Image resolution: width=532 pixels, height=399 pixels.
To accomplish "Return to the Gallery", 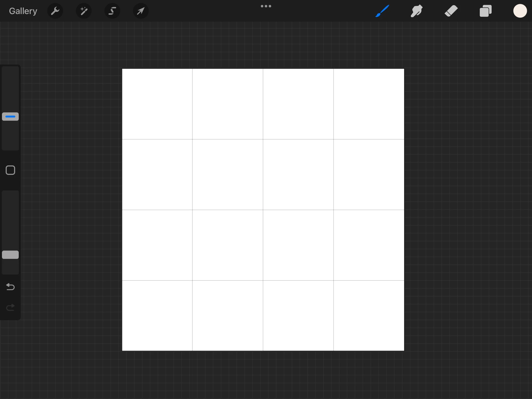I will click(23, 11).
